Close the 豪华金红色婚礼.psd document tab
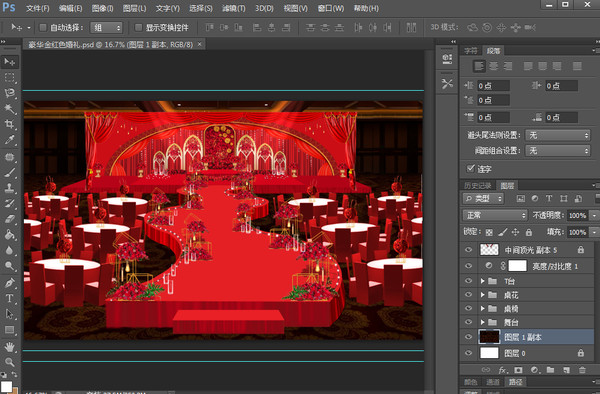 [x=199, y=44]
